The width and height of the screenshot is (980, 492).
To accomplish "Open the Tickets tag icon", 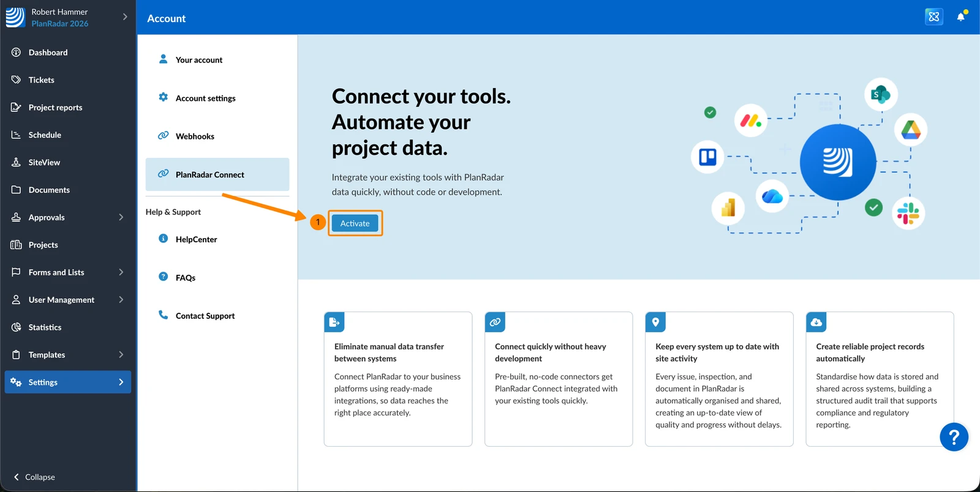I will [x=16, y=80].
